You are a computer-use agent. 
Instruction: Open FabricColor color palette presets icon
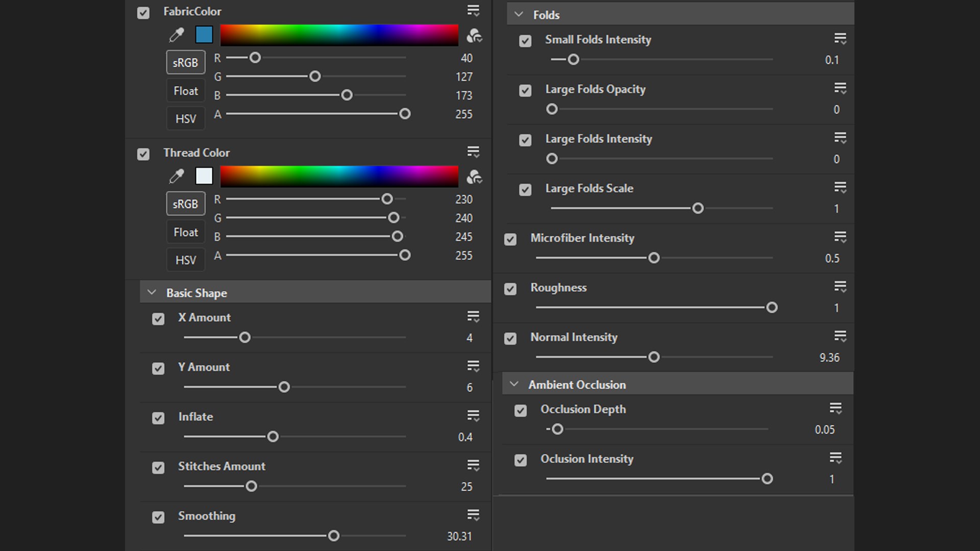(x=474, y=35)
